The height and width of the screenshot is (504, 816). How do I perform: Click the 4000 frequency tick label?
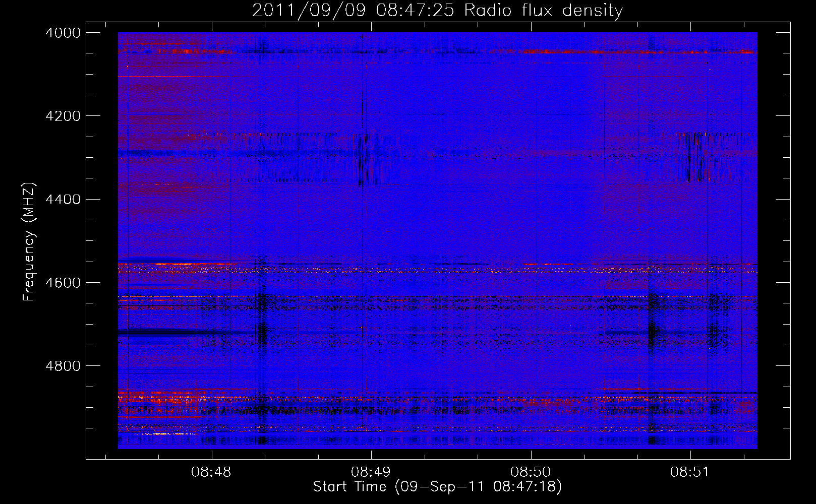pyautogui.click(x=63, y=33)
